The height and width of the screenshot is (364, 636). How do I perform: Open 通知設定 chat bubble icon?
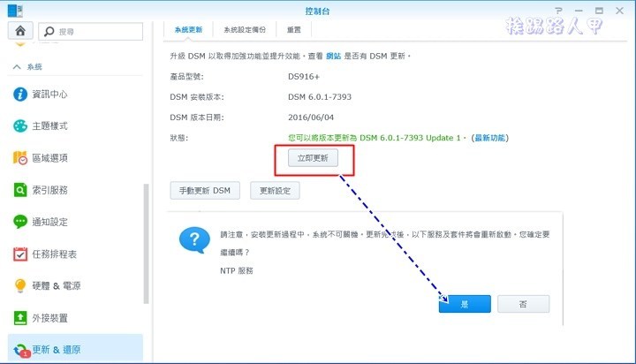click(x=19, y=222)
